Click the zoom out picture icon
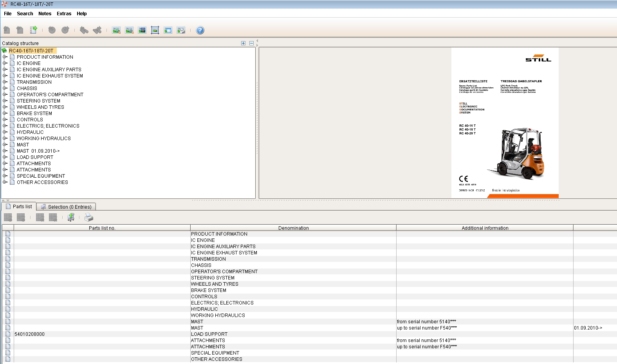Screen dimensions: 617x364 pos(129,30)
